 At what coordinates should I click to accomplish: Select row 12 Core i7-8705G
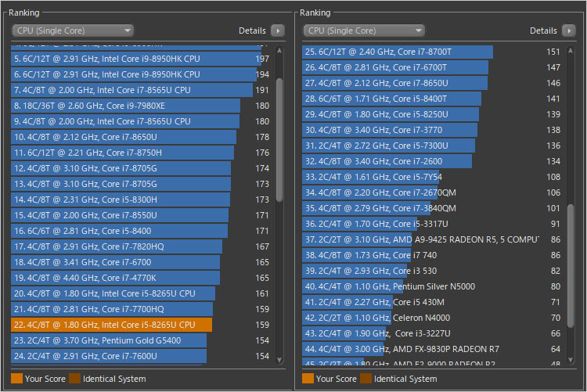pos(140,168)
